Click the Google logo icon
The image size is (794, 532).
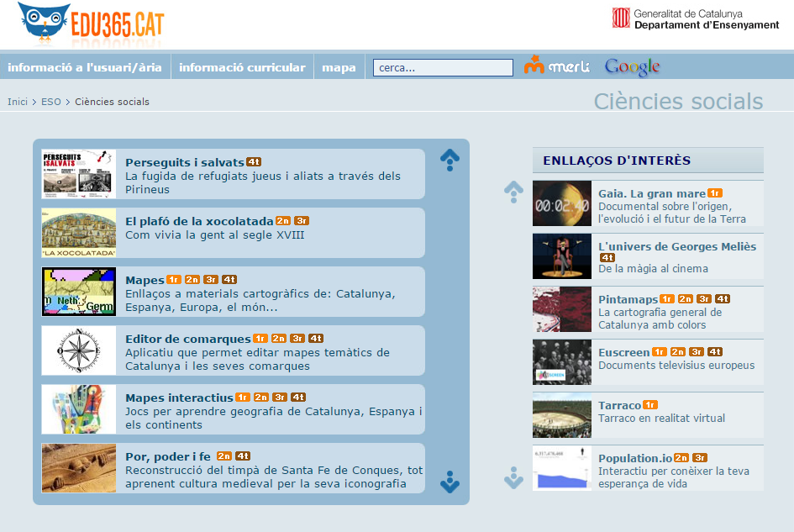click(632, 67)
